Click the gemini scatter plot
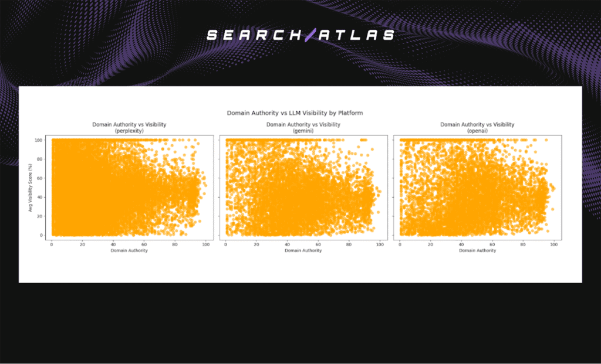Screen dimensions: 601x364 point(303,188)
